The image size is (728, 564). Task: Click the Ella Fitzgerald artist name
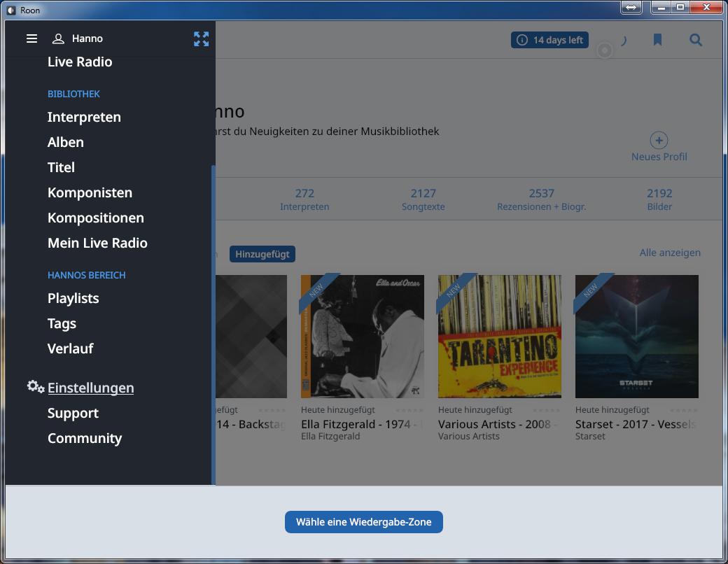tap(330, 437)
